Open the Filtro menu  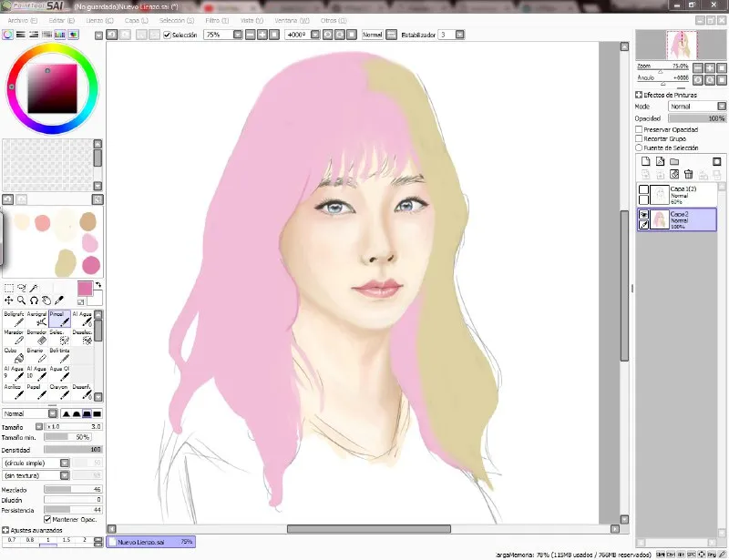pyautogui.click(x=217, y=20)
